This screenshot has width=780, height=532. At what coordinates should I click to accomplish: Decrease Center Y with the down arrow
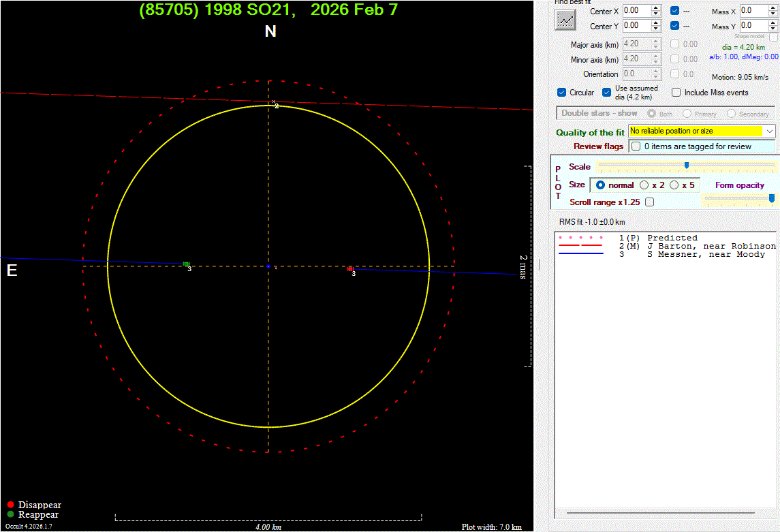(x=656, y=29)
